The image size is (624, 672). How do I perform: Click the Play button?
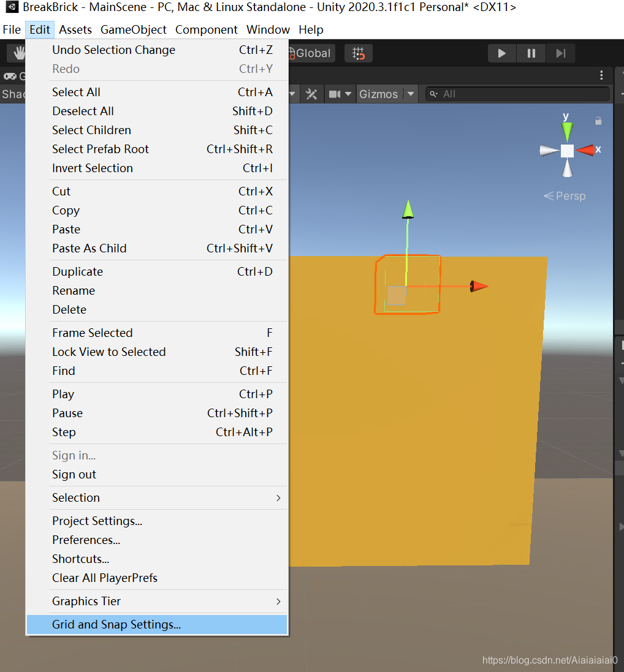pyautogui.click(x=502, y=53)
